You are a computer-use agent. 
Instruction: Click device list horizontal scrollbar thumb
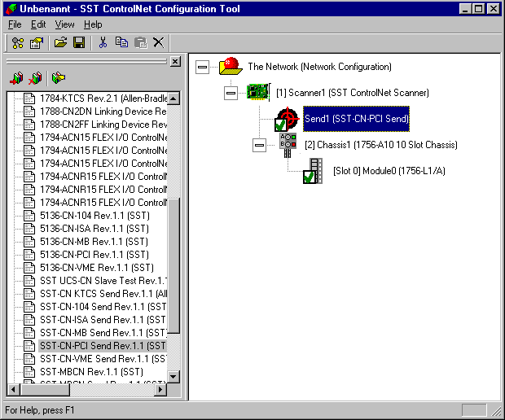(x=45, y=389)
